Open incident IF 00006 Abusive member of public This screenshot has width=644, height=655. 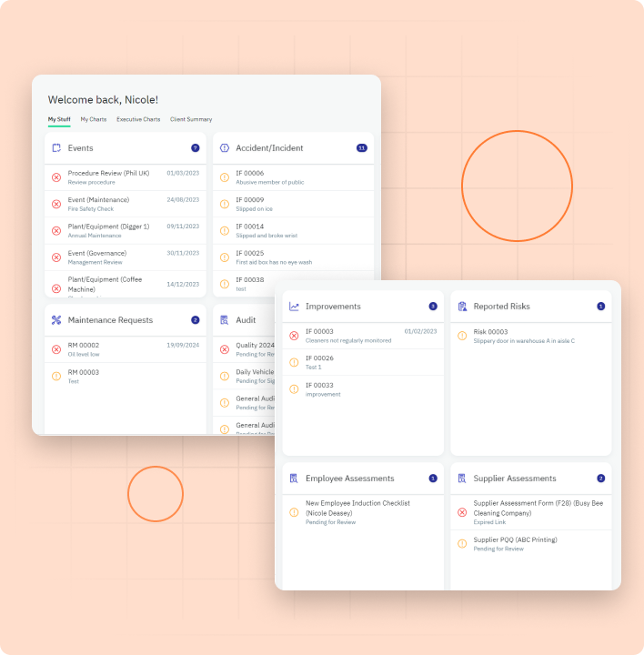[x=293, y=177]
